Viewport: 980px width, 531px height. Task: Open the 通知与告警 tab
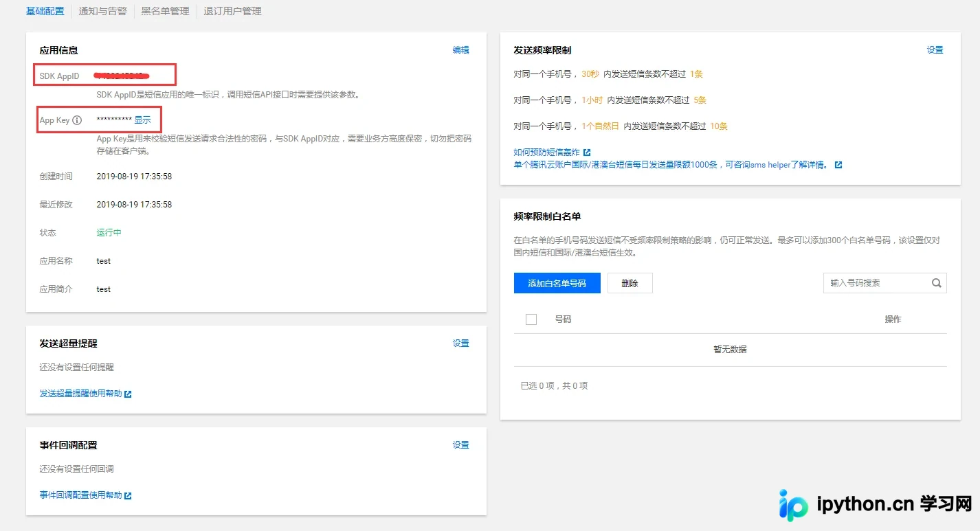tap(103, 11)
